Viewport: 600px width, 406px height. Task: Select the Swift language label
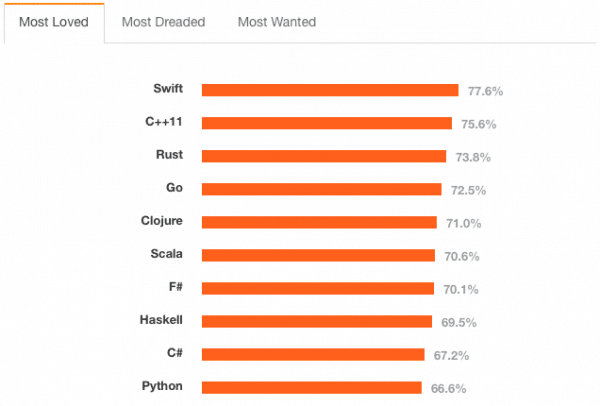[x=167, y=89]
